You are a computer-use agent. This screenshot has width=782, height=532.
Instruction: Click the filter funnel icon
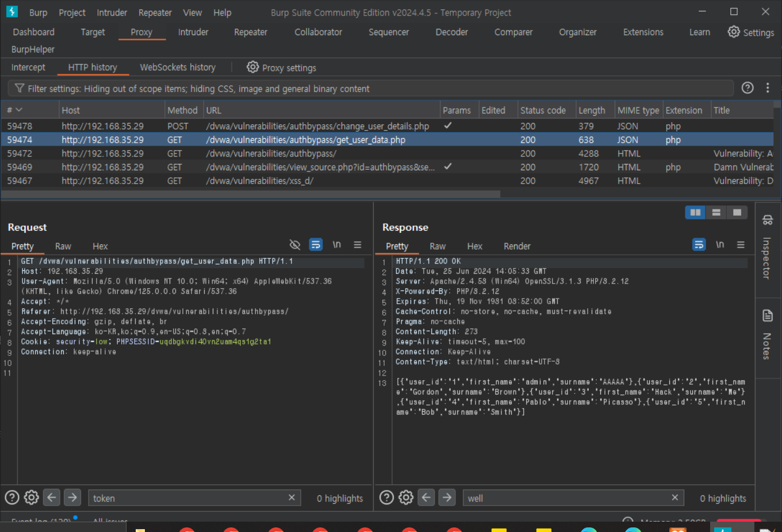(20, 89)
